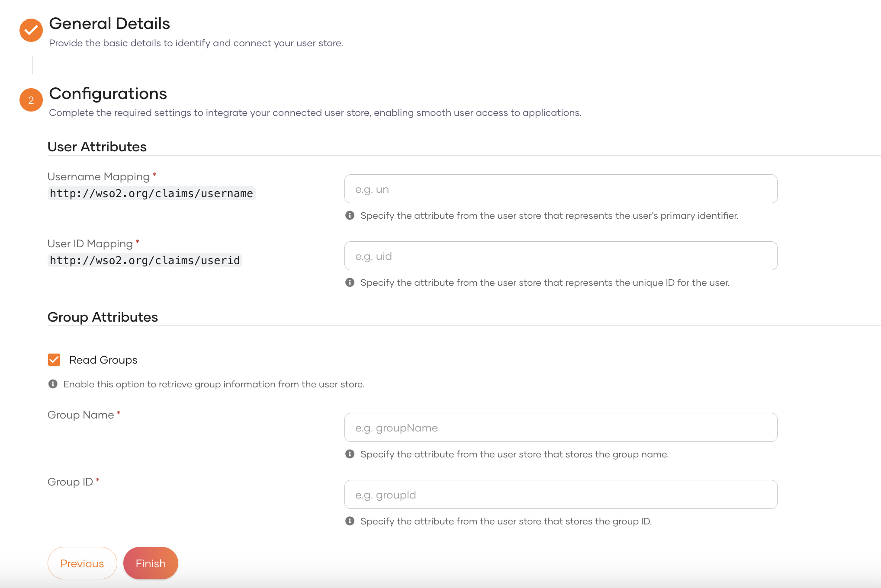Screen dimensions: 881x588
Task: Open the General Details step heading
Action: point(109,23)
